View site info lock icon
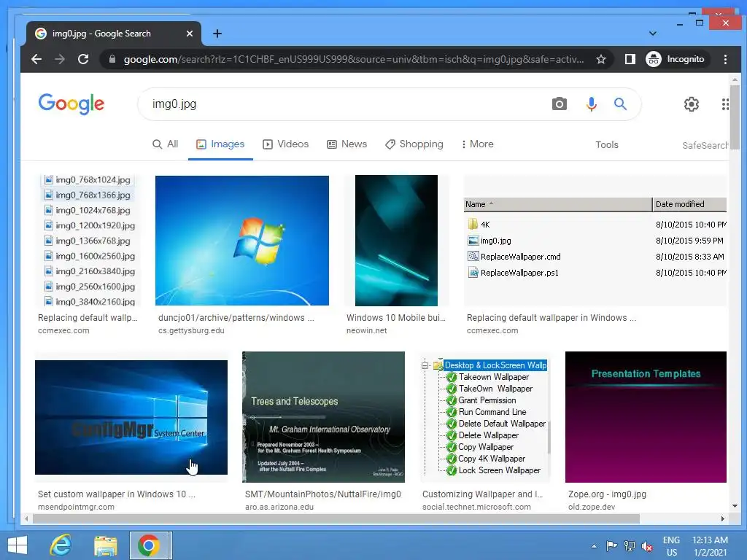This screenshot has width=747, height=560. pyautogui.click(x=112, y=59)
